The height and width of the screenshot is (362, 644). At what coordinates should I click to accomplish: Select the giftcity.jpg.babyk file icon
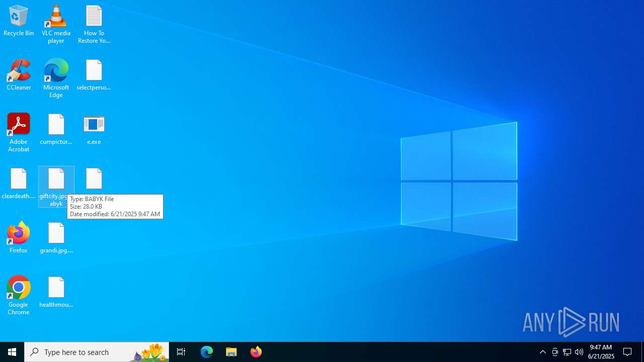coord(56,187)
